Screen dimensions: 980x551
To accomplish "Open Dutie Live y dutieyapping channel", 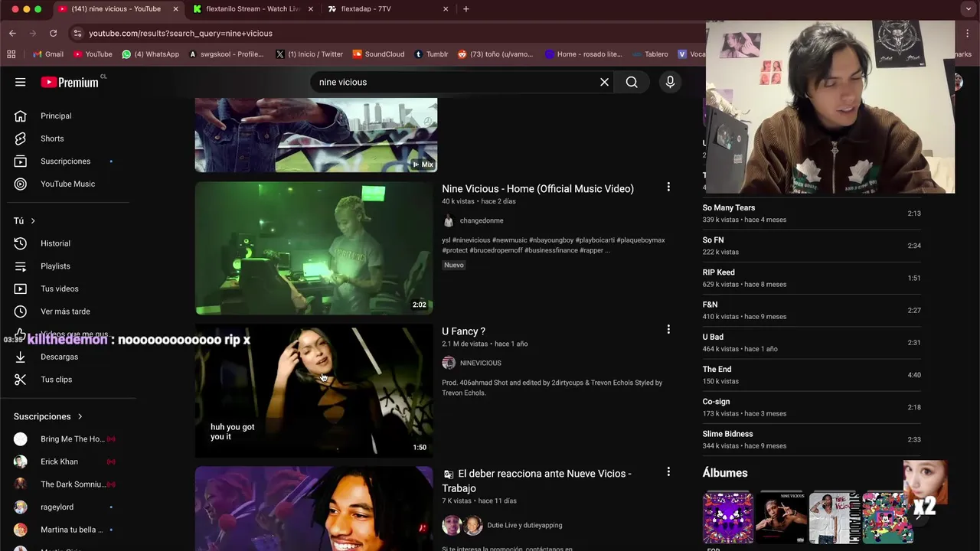I will click(x=524, y=525).
